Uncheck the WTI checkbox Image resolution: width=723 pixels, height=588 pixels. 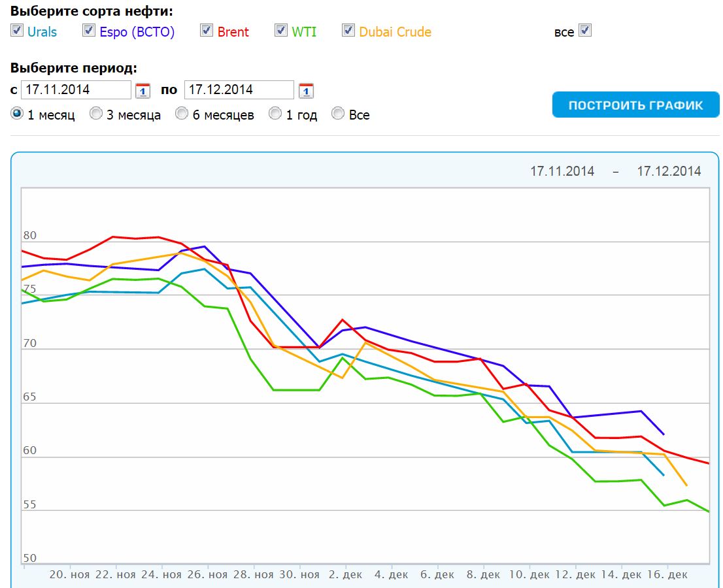point(281,30)
